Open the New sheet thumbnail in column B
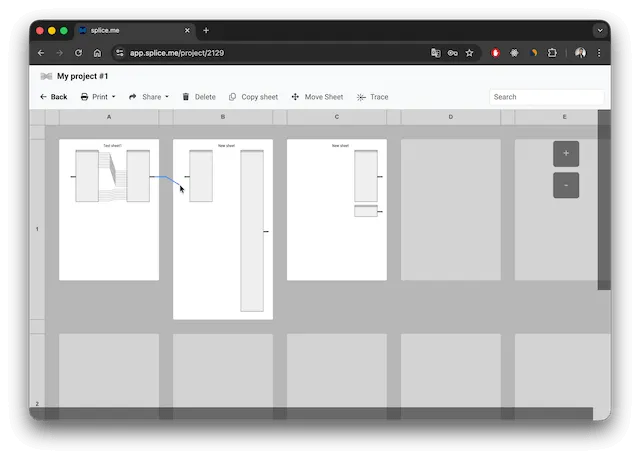Viewport: 640px width, 459px height. 223,229
